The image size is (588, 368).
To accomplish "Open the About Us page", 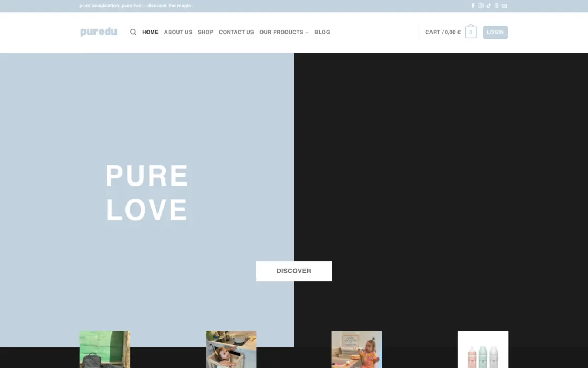I will (178, 32).
